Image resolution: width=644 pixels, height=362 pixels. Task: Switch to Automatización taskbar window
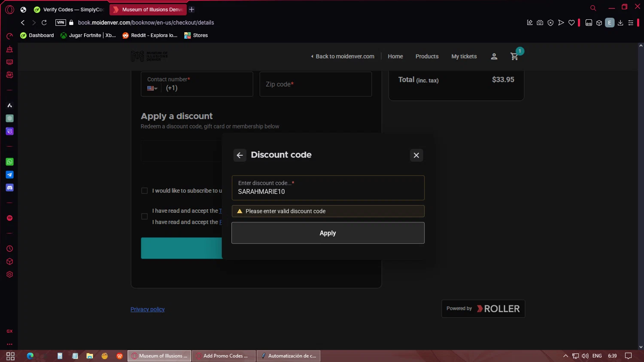pyautogui.click(x=289, y=356)
